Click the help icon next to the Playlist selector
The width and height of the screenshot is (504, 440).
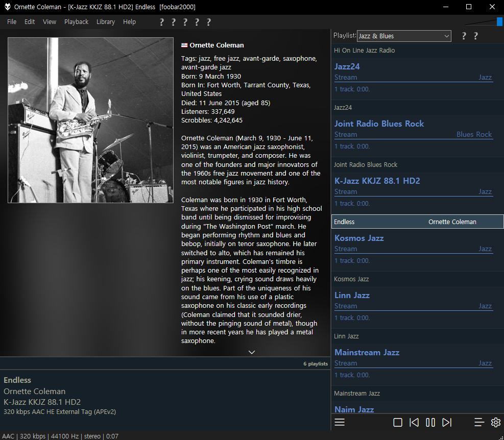(x=463, y=36)
